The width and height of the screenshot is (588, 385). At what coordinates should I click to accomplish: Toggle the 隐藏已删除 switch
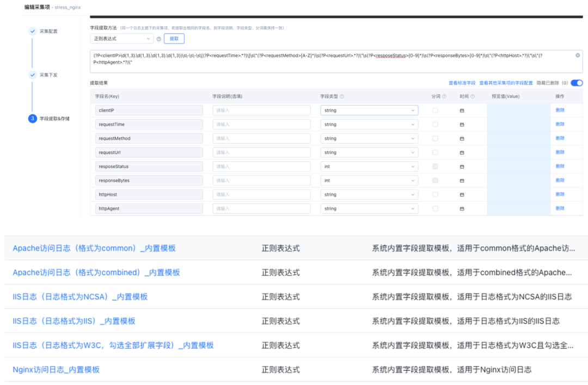577,83
